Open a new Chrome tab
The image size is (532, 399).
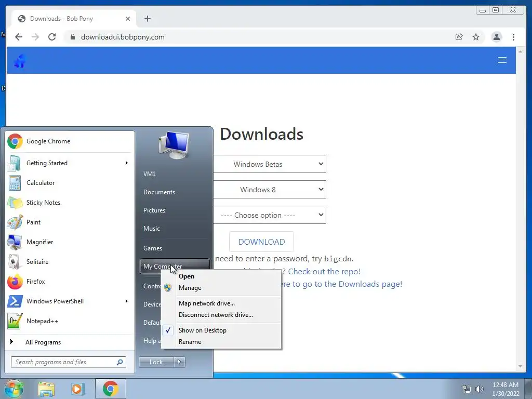click(x=147, y=19)
